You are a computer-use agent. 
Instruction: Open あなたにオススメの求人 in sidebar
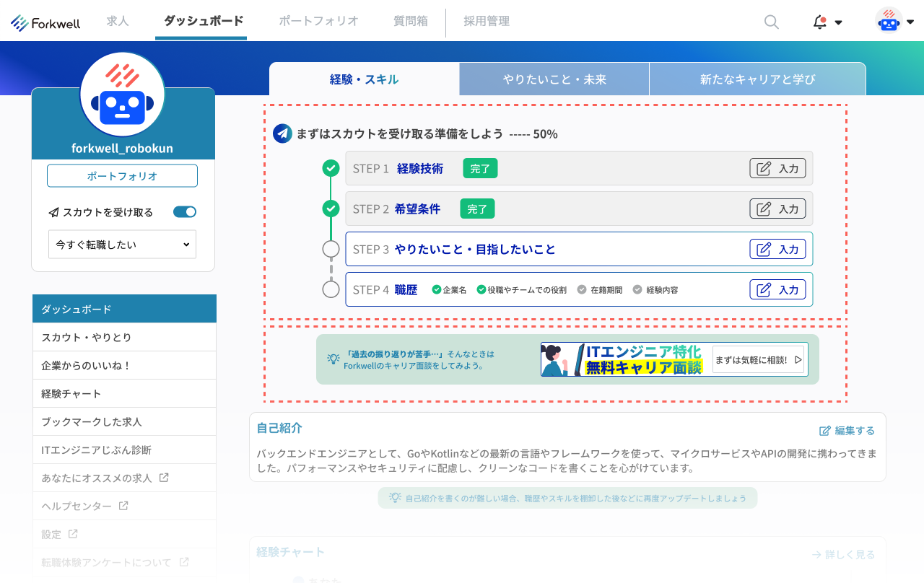[x=124, y=478]
